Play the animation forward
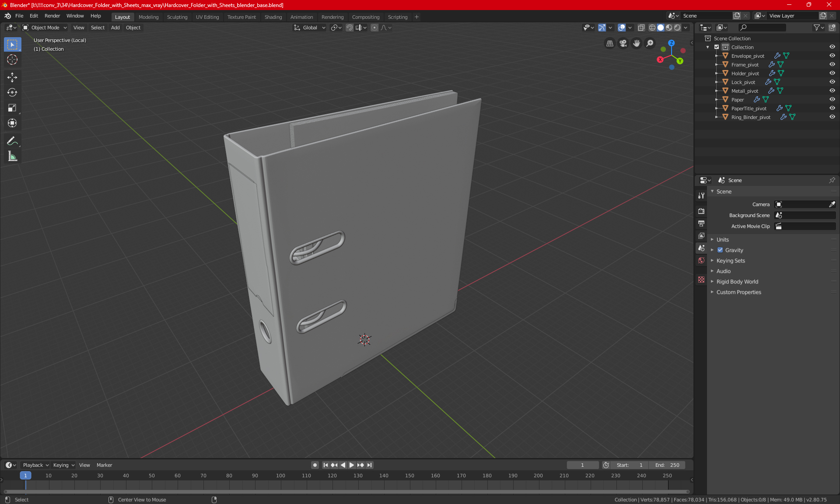This screenshot has width=840, height=504. click(352, 465)
